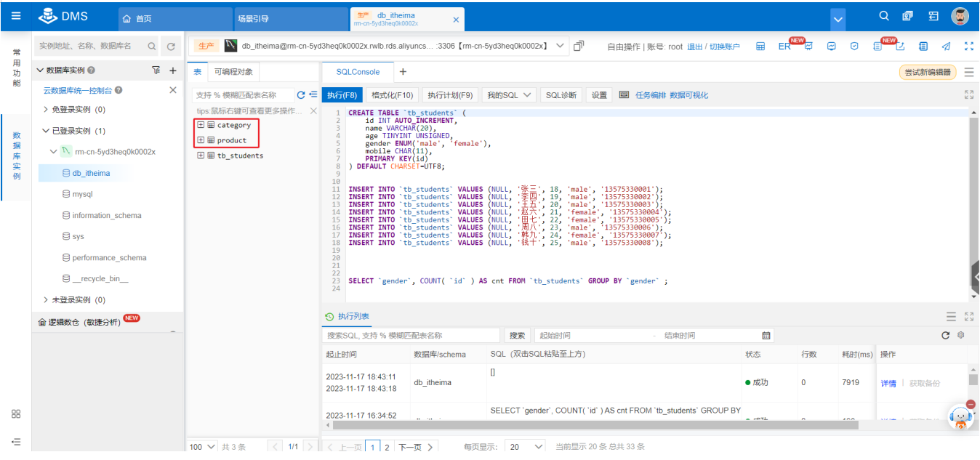The image size is (980, 460).
Task: Collapse the rm-cn-5yd3heq0k0002x instance node
Action: 54,152
